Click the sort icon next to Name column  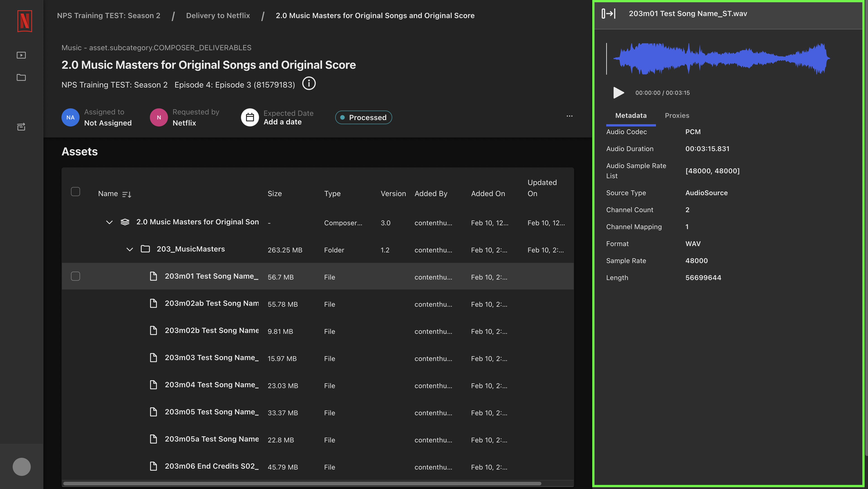pos(127,194)
